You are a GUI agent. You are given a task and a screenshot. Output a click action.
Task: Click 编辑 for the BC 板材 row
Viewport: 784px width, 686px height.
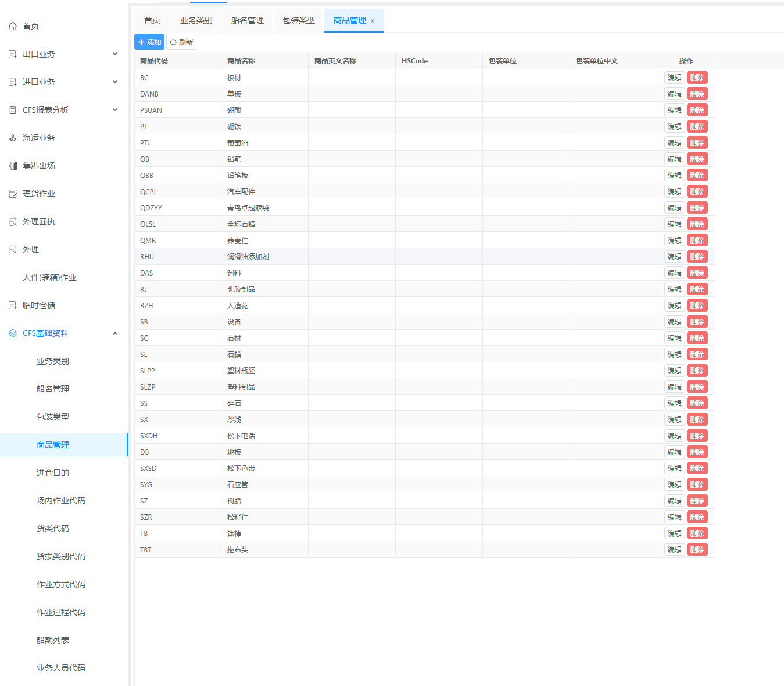click(x=674, y=77)
